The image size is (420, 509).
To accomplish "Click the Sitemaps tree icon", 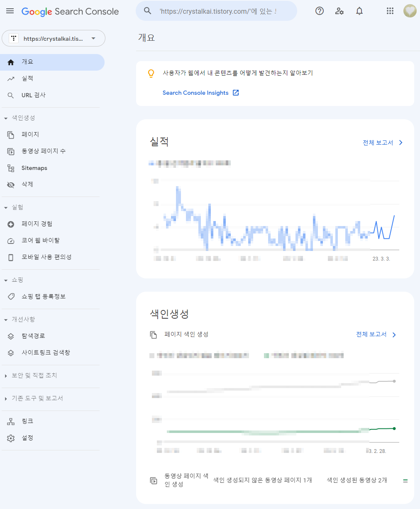I will (11, 168).
